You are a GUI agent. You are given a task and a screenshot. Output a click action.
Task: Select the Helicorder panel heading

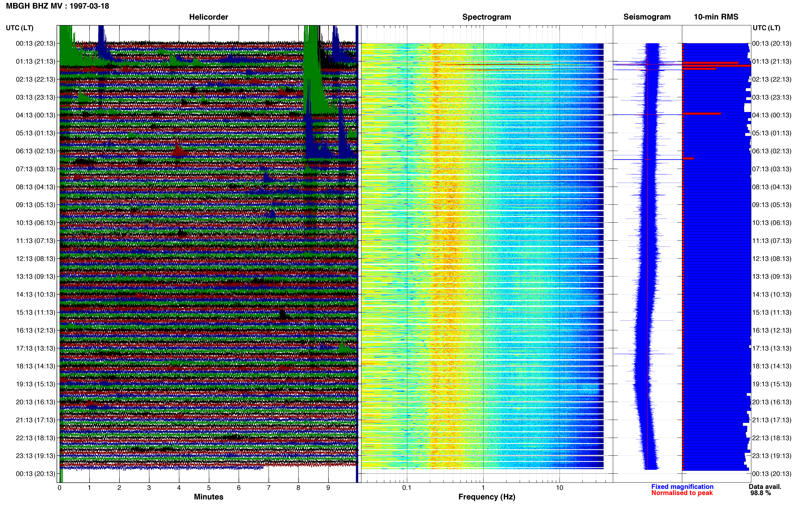209,17
